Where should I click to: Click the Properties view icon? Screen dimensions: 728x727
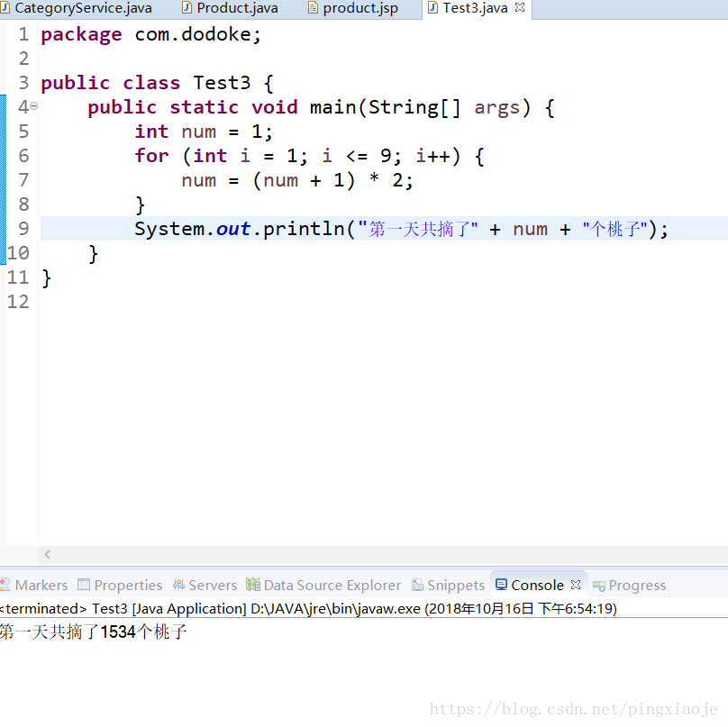pyautogui.click(x=84, y=584)
